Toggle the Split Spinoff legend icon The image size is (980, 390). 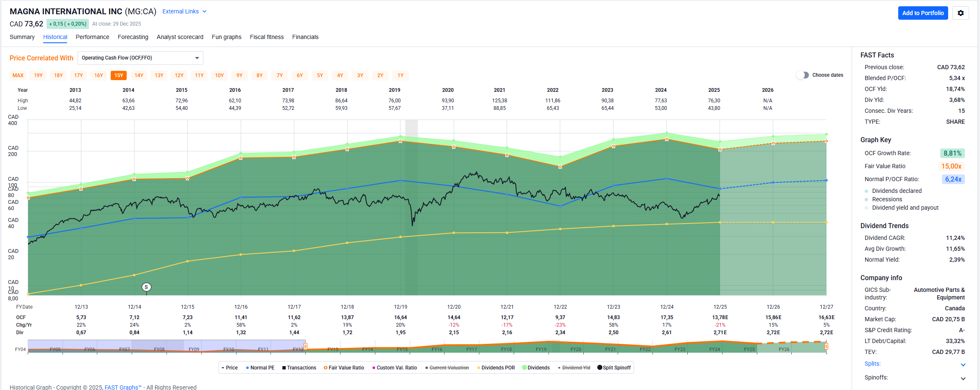(600, 368)
